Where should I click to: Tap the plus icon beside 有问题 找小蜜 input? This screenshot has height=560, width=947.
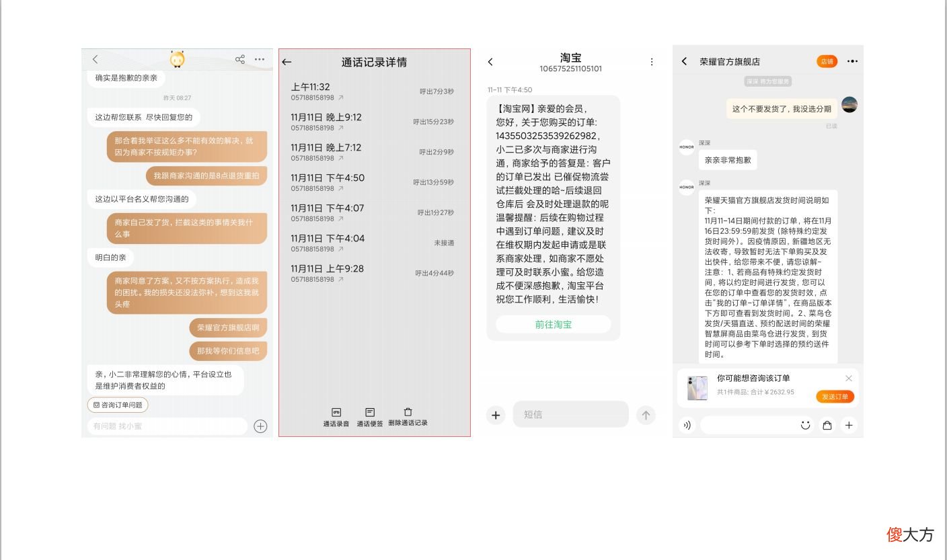click(260, 426)
